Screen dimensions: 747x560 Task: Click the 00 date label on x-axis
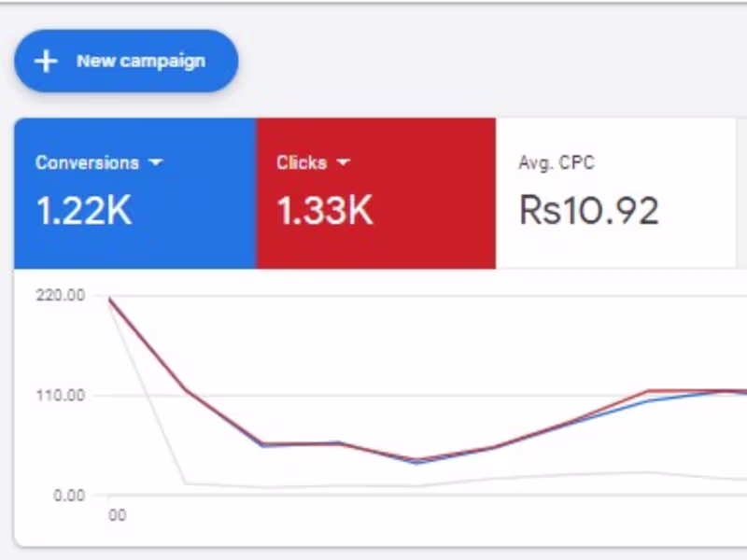coord(117,514)
